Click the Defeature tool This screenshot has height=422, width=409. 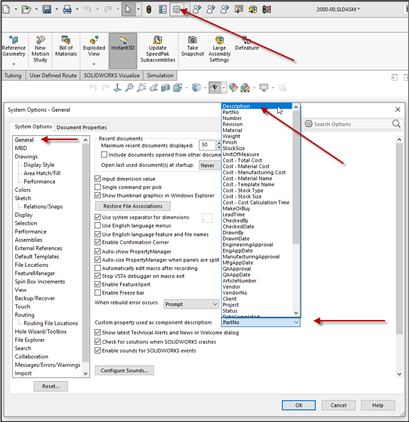[247, 43]
